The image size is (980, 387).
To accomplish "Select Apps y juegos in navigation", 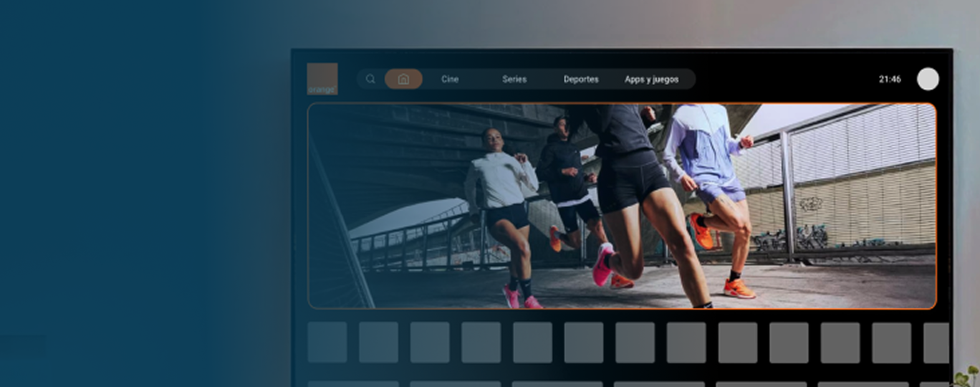I will [651, 79].
